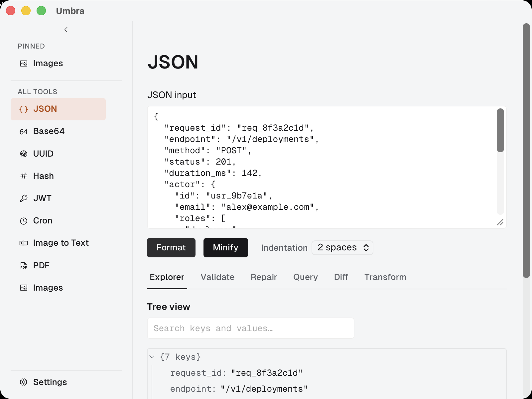Click the JSON input scrollbar thumb
Viewport: 532px width, 399px height.
click(500, 130)
